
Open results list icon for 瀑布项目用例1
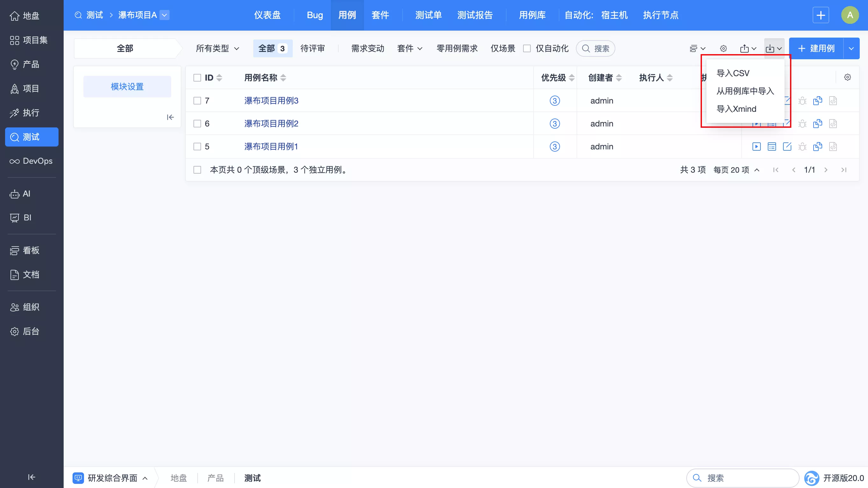(772, 146)
